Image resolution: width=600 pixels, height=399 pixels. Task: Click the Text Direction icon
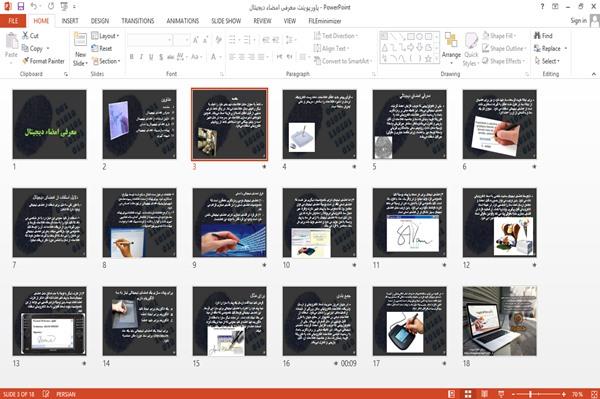click(317, 36)
